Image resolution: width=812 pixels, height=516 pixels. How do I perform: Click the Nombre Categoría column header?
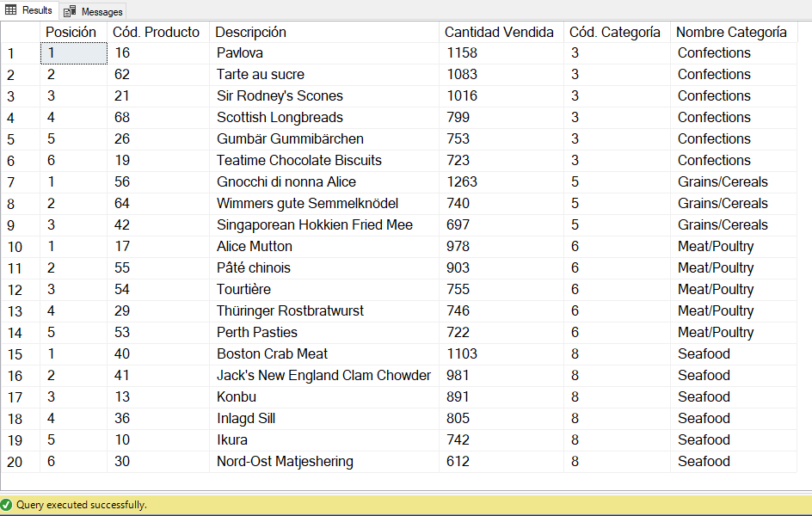pos(733,32)
